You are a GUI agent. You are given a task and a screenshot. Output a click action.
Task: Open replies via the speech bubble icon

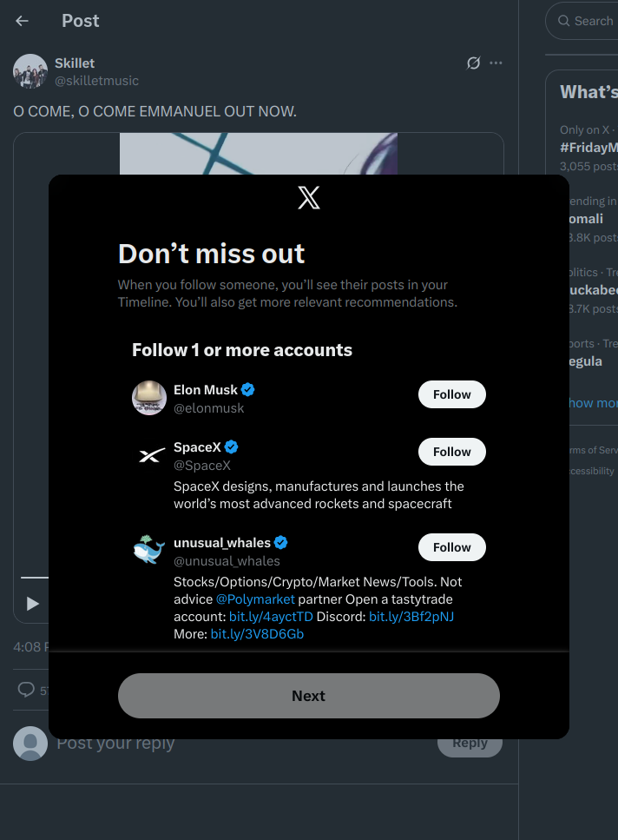[25, 690]
